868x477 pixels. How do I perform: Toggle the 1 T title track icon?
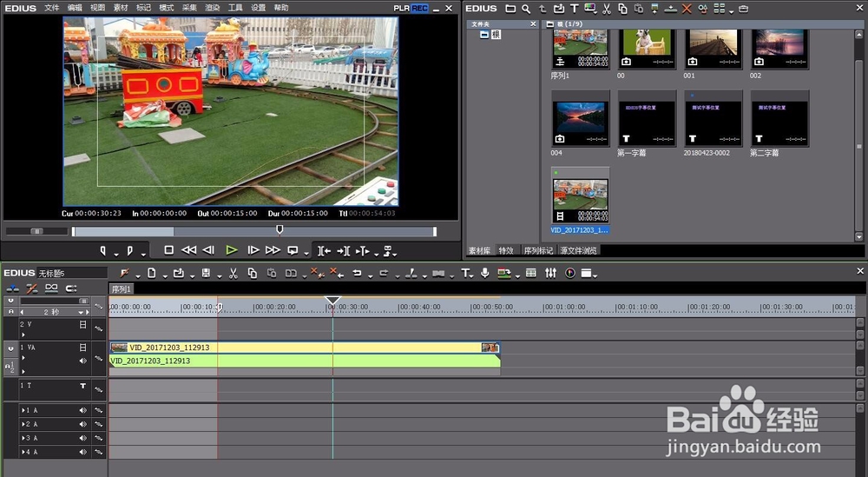point(83,386)
